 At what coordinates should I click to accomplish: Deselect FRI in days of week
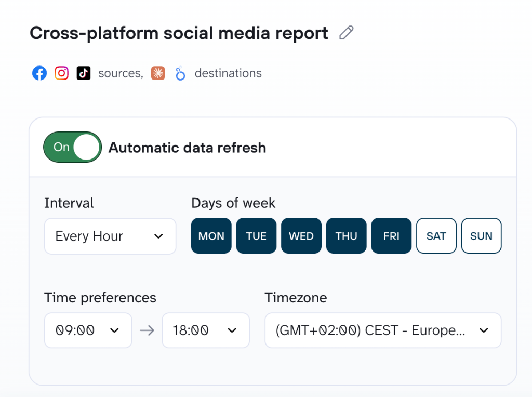click(x=391, y=236)
